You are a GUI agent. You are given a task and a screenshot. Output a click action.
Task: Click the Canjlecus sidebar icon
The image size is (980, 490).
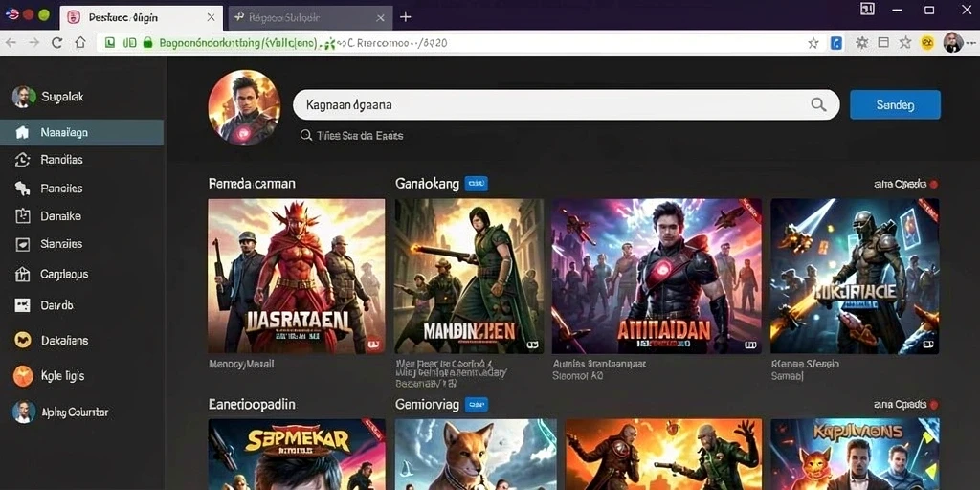23,274
